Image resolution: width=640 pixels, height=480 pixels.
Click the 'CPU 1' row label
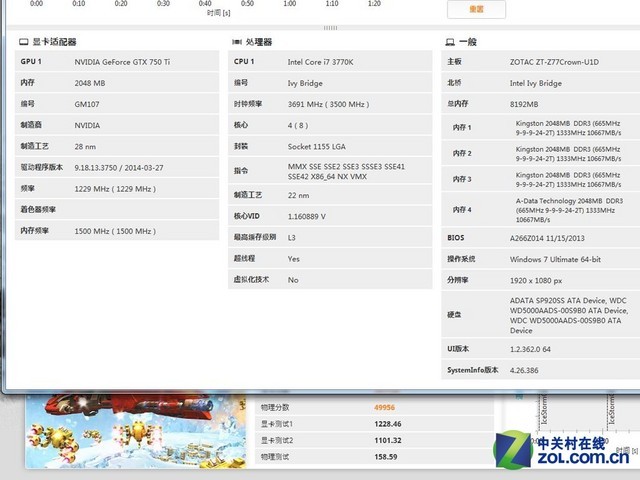pyautogui.click(x=244, y=62)
